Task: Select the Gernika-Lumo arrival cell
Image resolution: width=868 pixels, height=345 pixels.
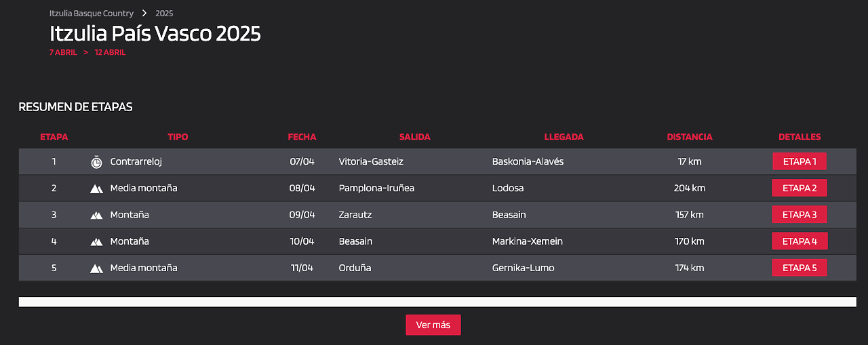Action: tap(523, 268)
